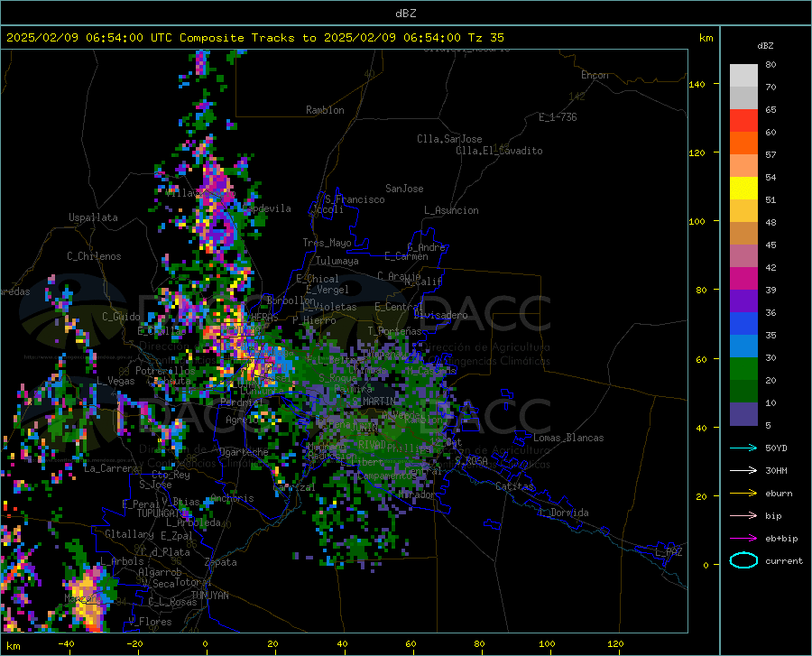Click the magenta eb+bip arrow icon
This screenshot has height=656, width=812.
pos(743,538)
